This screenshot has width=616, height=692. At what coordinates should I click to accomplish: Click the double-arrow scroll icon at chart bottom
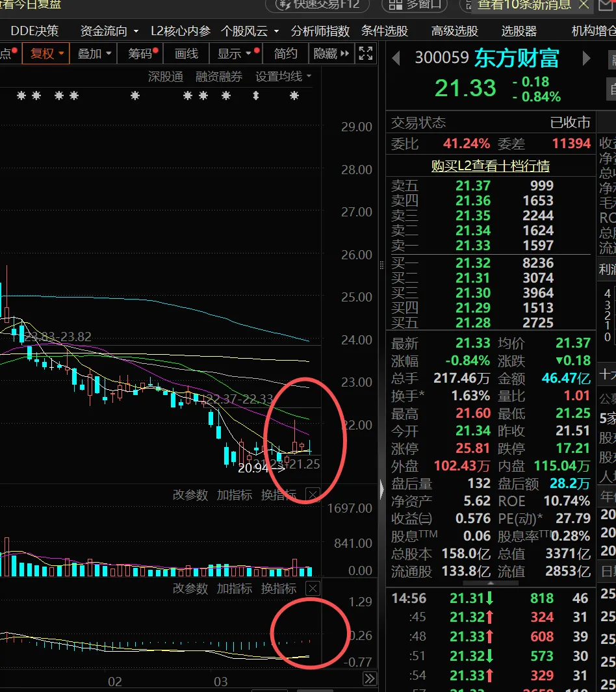click(369, 678)
